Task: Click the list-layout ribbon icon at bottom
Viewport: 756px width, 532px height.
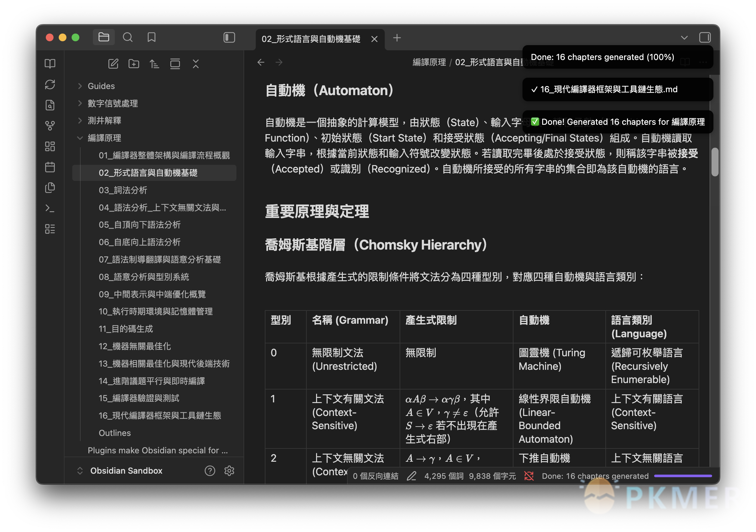Action: 50,229
